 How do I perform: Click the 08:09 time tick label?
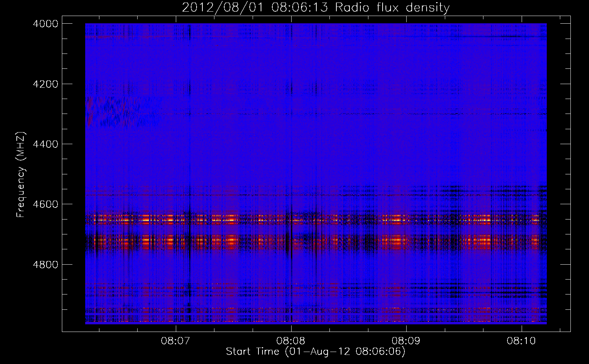pos(406,341)
